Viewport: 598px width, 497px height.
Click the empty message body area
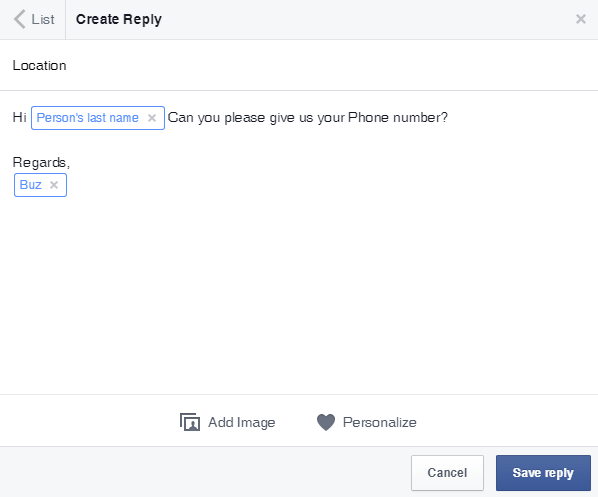click(x=299, y=296)
